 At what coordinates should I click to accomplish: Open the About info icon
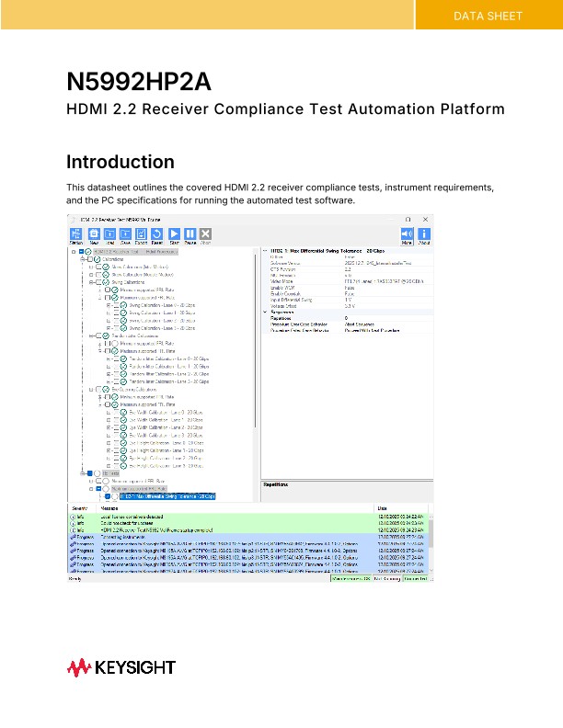tap(424, 234)
